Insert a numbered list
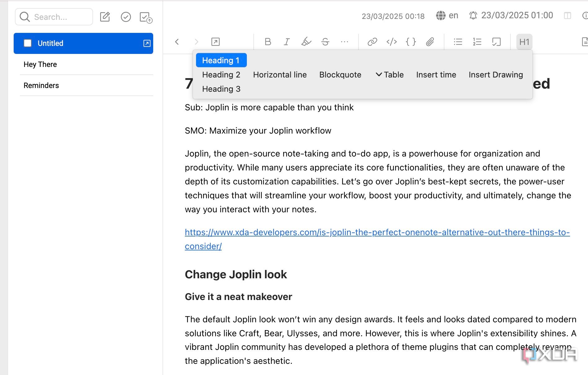This screenshot has height=375, width=588. (477, 42)
